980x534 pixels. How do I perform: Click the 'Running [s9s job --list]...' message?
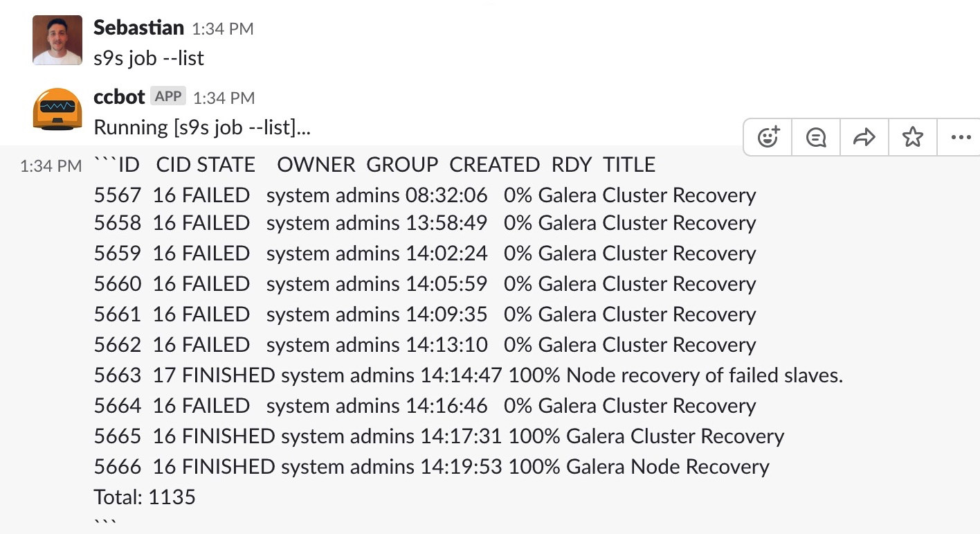pos(202,128)
